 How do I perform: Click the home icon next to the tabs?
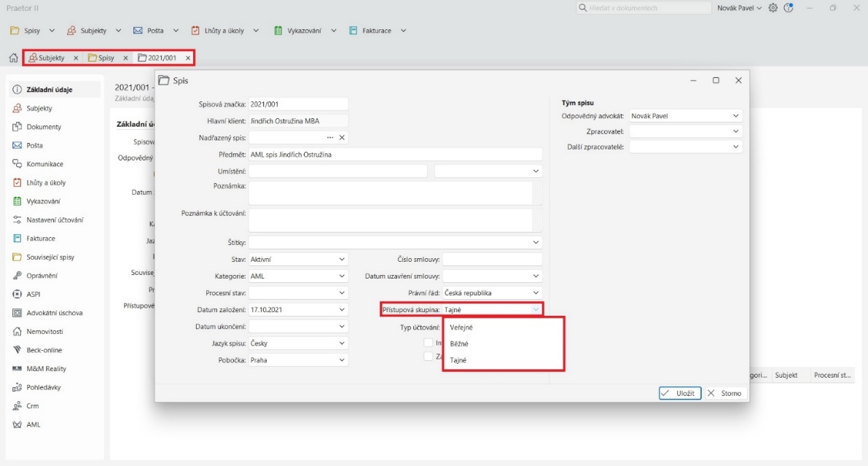(13, 58)
